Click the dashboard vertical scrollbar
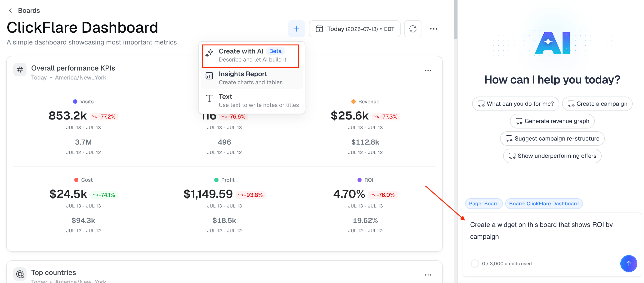 456,20
